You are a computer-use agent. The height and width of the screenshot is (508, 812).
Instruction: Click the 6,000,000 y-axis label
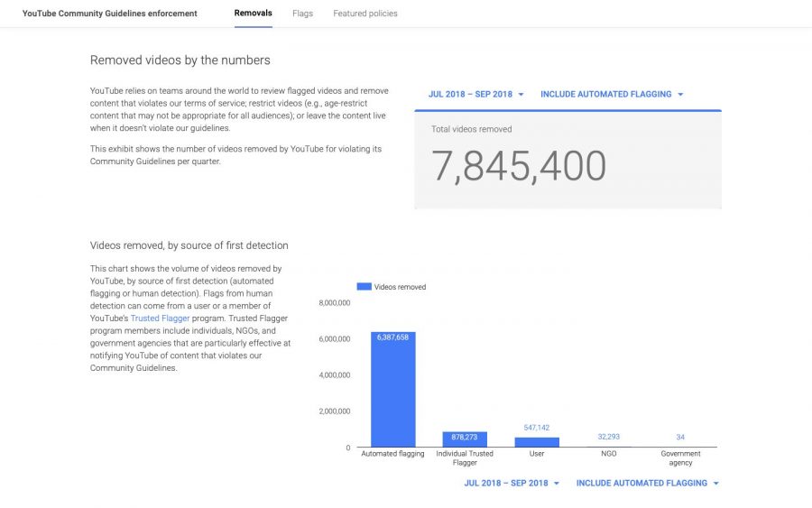click(x=335, y=339)
